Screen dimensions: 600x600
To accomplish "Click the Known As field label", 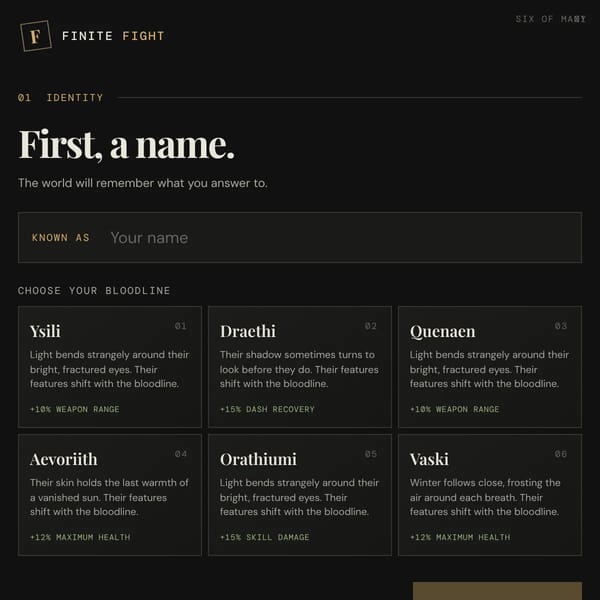I will pos(60,238).
